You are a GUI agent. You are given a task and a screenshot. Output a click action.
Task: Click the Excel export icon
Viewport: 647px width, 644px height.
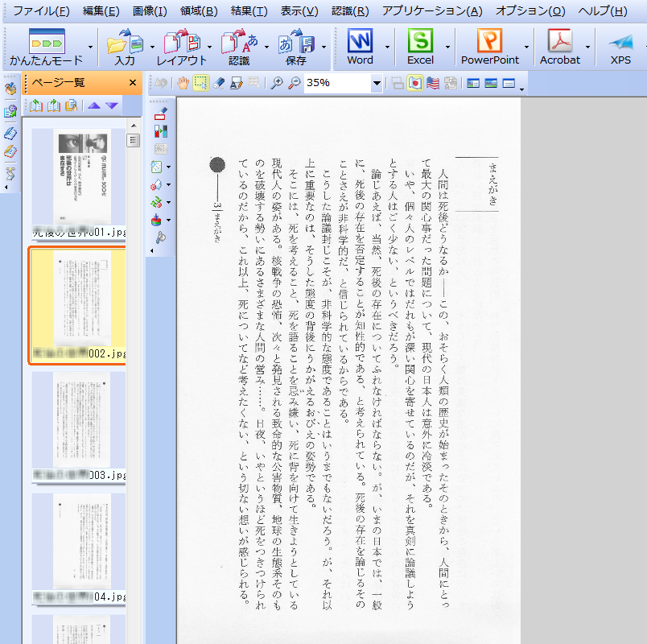(x=419, y=47)
